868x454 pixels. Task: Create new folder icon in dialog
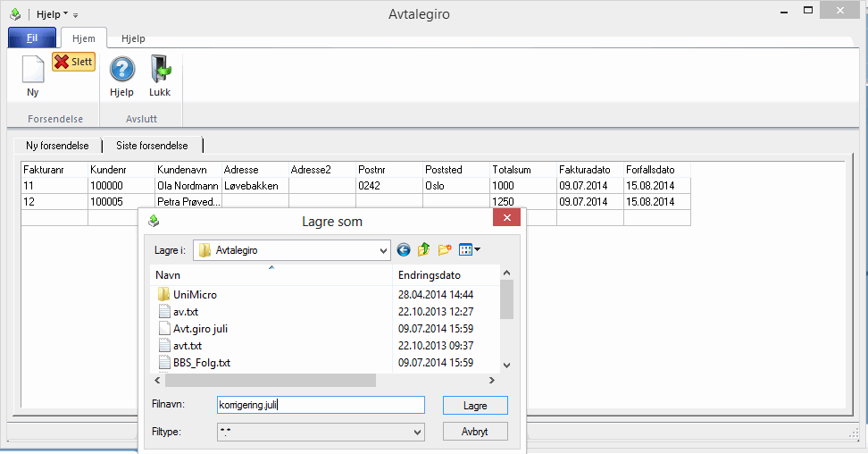445,250
